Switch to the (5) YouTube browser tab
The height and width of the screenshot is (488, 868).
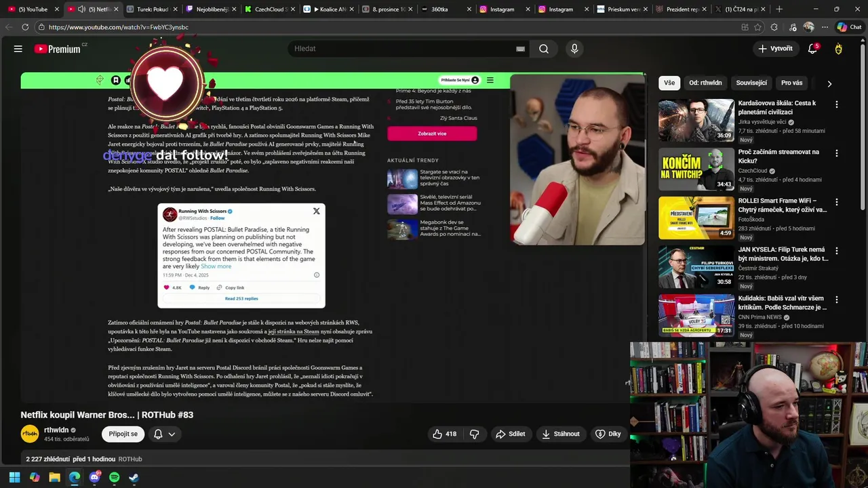[x=32, y=9]
